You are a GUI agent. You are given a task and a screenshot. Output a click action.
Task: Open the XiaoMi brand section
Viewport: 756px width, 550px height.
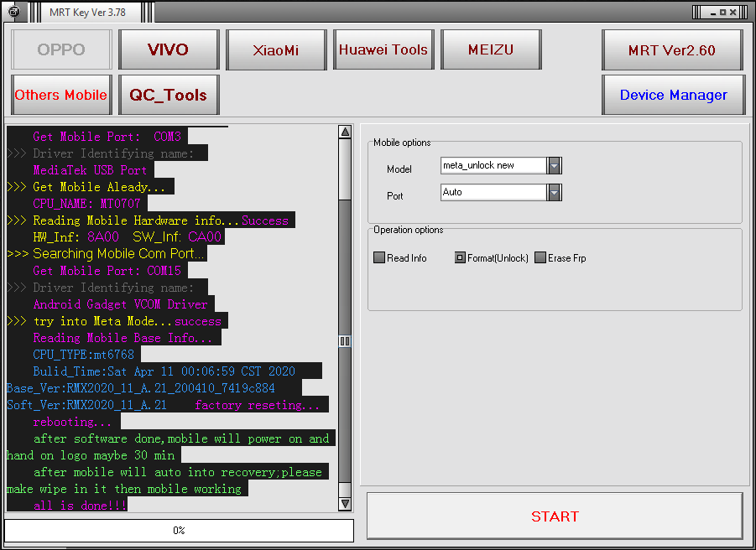click(x=276, y=49)
